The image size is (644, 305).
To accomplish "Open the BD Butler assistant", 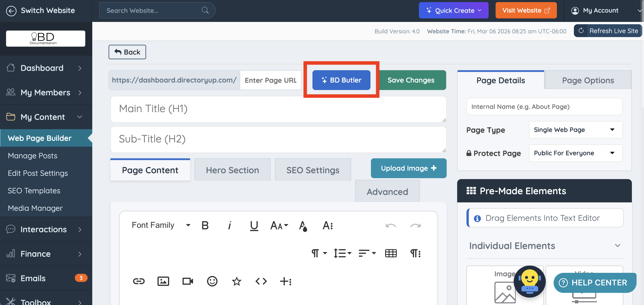I will click(341, 80).
